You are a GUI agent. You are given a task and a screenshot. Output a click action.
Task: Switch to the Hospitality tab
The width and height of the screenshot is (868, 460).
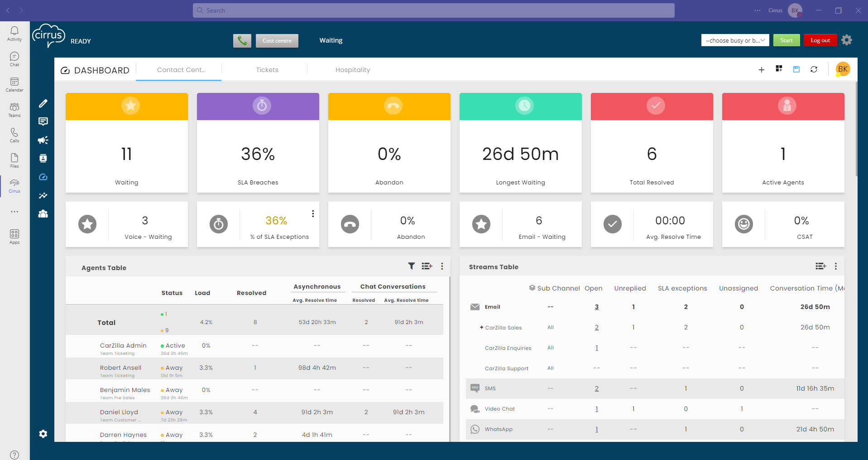pos(353,69)
